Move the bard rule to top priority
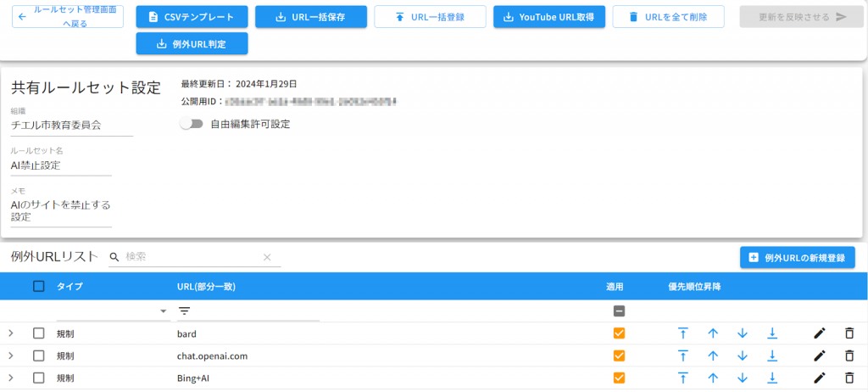 tap(682, 333)
